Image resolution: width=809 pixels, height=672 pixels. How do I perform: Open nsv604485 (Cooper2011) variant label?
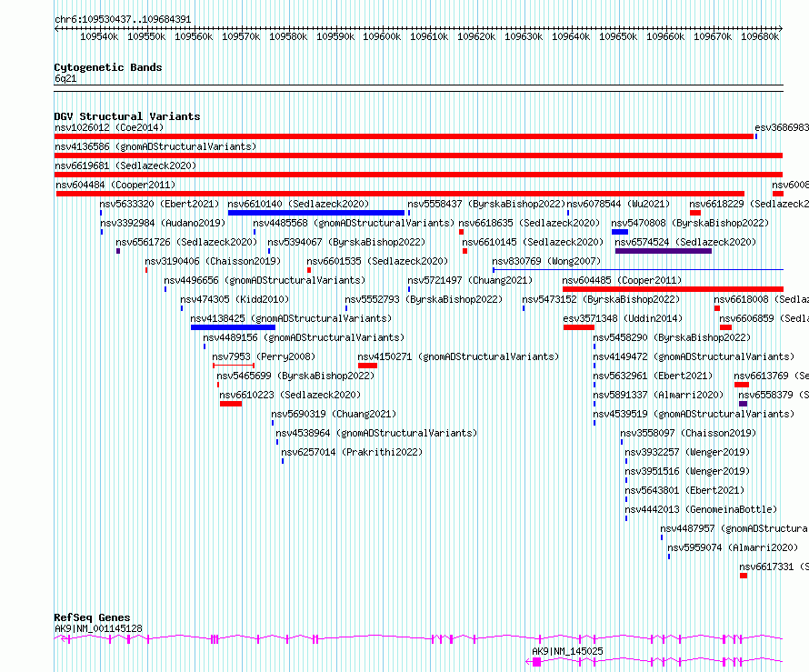(x=622, y=280)
